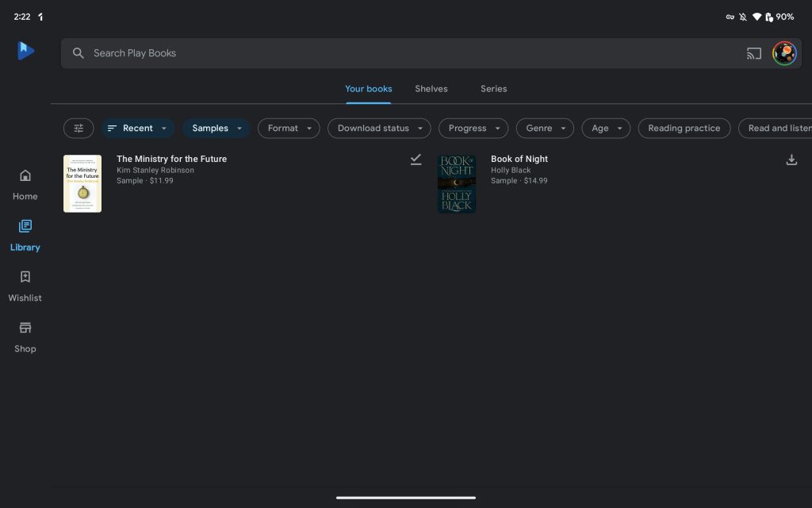Switch to the Series tab
812x508 pixels.
pos(493,89)
